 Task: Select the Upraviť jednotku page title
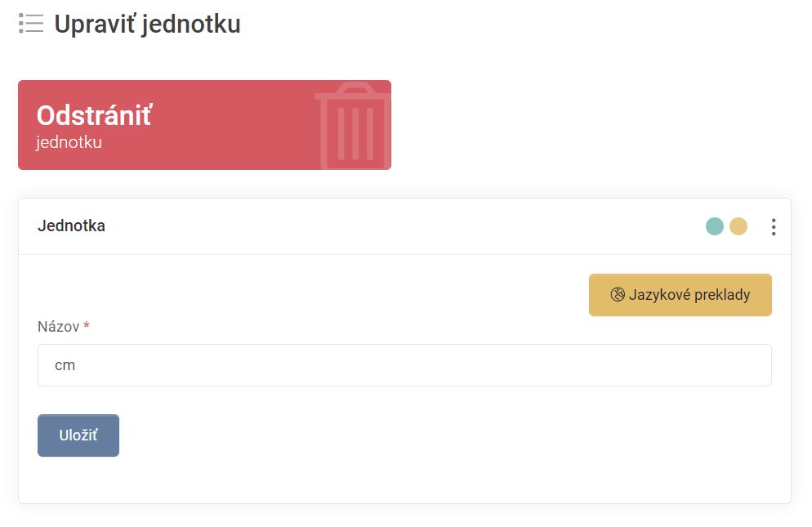tap(147, 24)
